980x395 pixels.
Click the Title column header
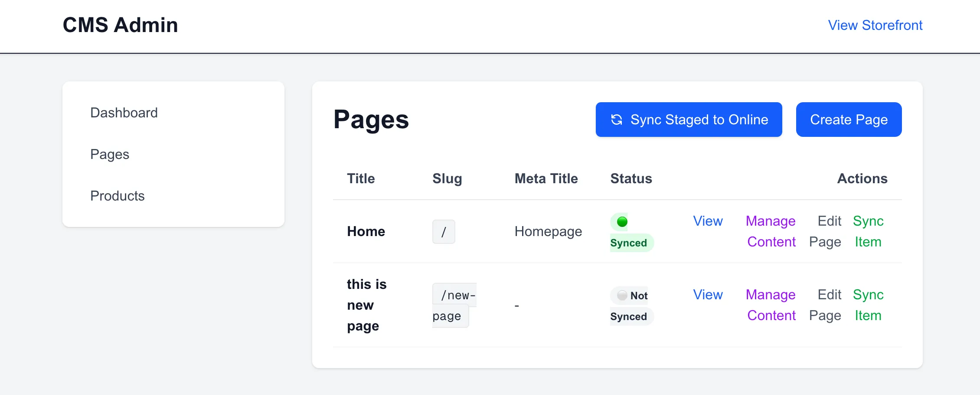361,178
